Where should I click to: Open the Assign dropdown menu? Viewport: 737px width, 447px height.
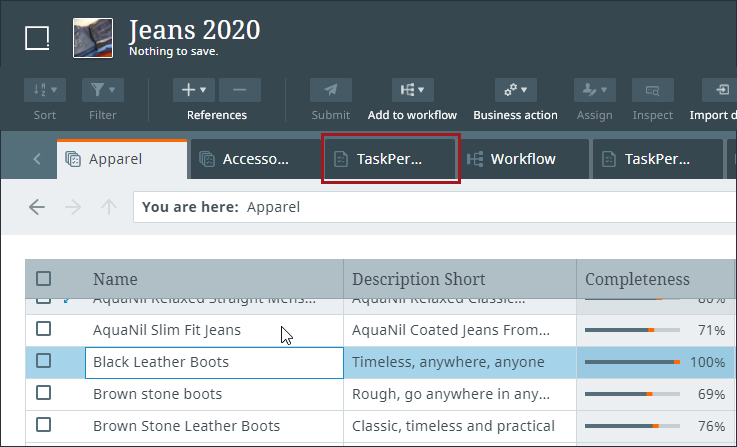point(594,90)
